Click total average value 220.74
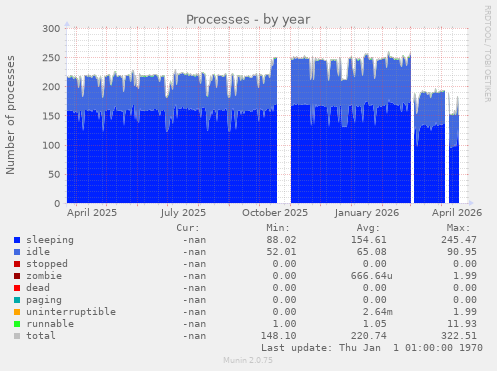Screen dimensions: 497x371 [369, 336]
